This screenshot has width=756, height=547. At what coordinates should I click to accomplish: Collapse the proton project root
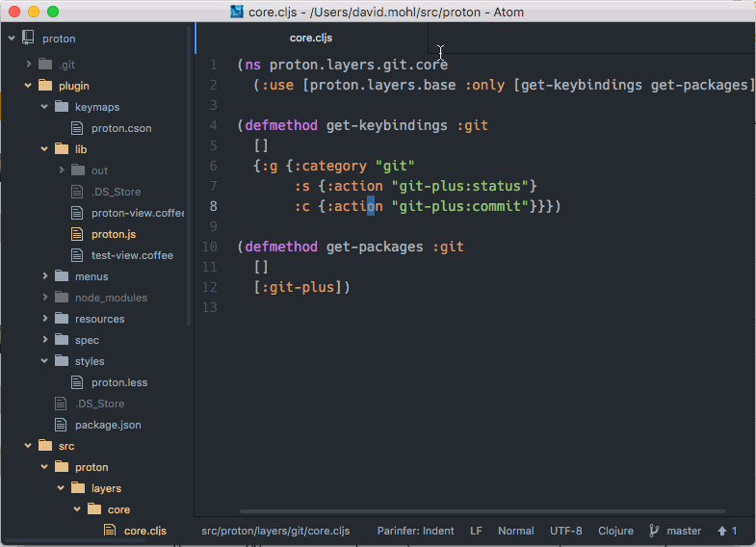pyautogui.click(x=12, y=38)
